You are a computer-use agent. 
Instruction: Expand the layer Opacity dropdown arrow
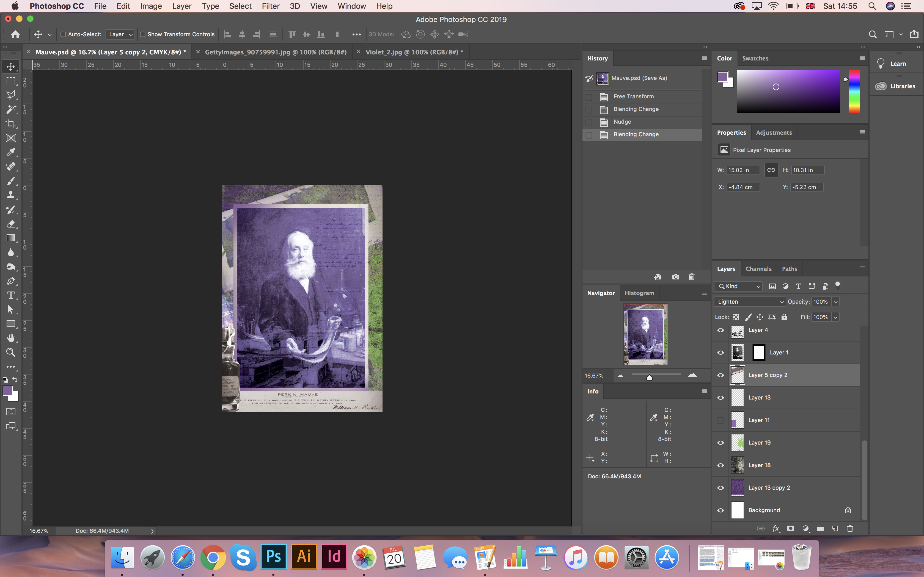tap(835, 302)
